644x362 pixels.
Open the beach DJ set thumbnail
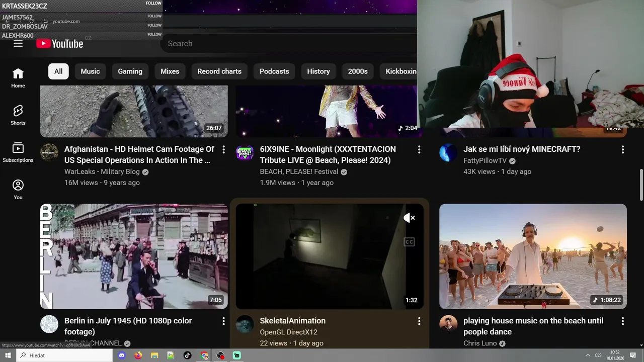(x=533, y=256)
